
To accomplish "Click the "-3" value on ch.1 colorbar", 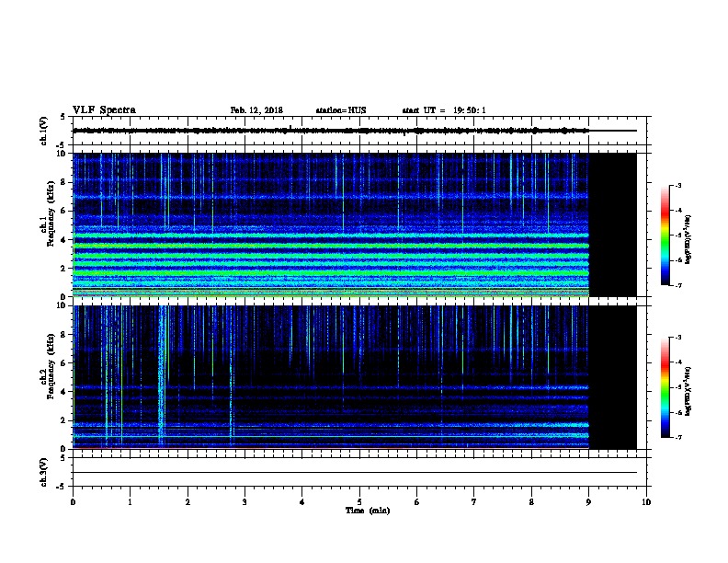I will 678,186.
